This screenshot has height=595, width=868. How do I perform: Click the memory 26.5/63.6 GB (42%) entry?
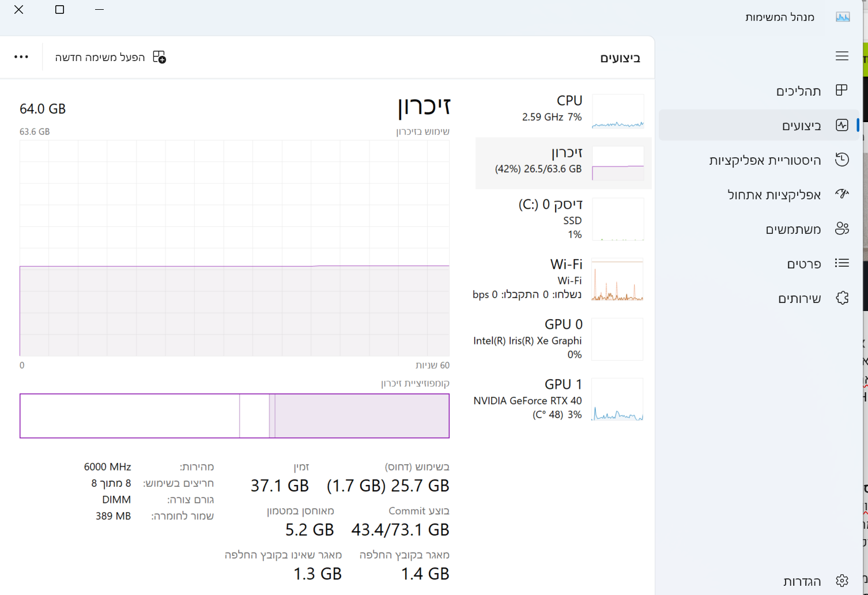tap(563, 162)
